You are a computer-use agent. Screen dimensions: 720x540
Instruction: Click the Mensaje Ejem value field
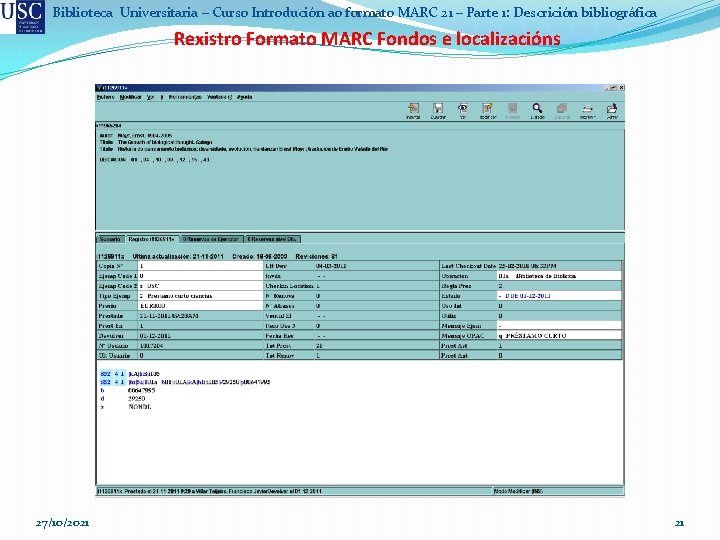560,326
